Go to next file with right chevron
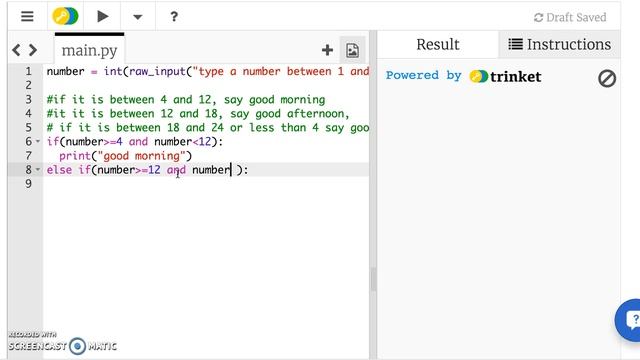640x360 pixels. tap(33, 50)
